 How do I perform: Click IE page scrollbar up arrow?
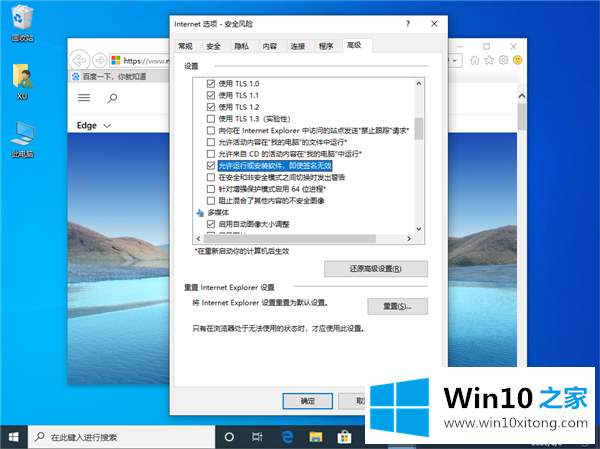(x=522, y=96)
